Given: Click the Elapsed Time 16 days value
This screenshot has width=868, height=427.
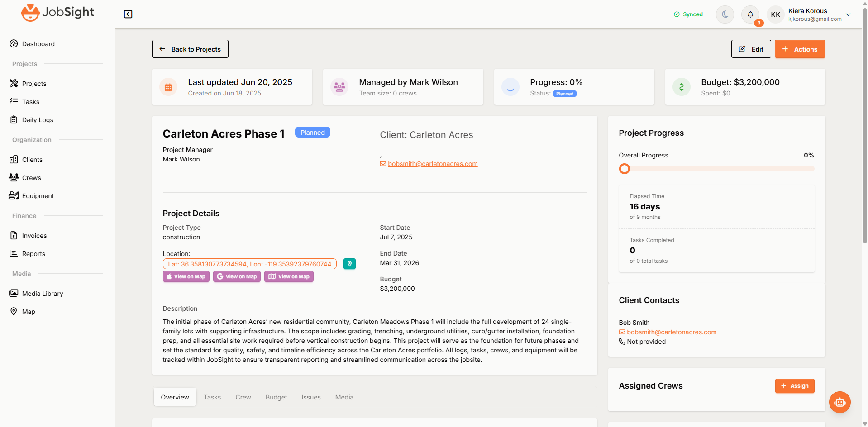Looking at the screenshot, I should (645, 207).
